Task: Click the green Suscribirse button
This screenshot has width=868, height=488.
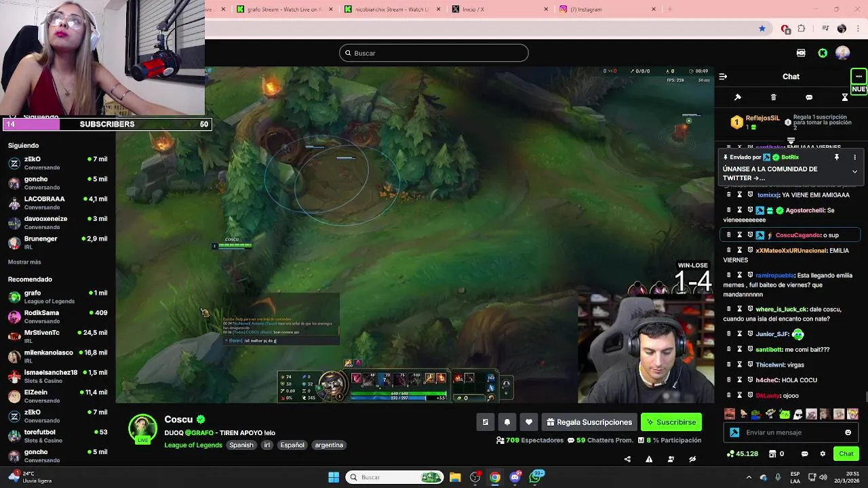Action: (671, 422)
